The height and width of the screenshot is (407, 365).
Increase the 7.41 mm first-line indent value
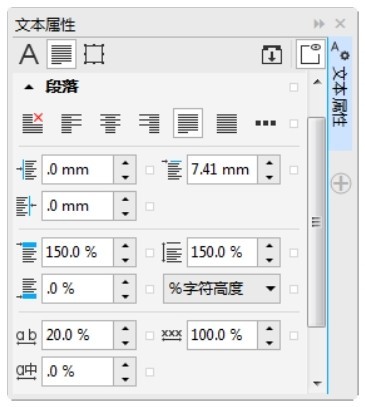[269, 163]
